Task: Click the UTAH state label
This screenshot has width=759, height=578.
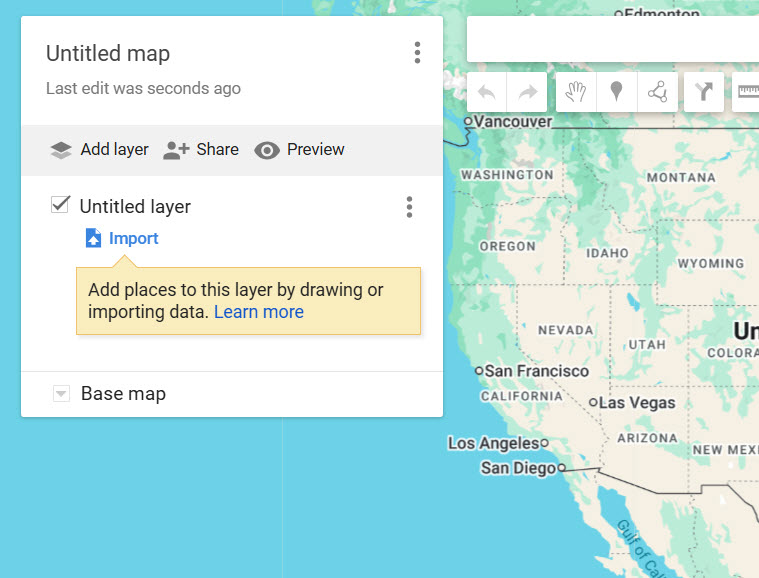Action: 647,345
